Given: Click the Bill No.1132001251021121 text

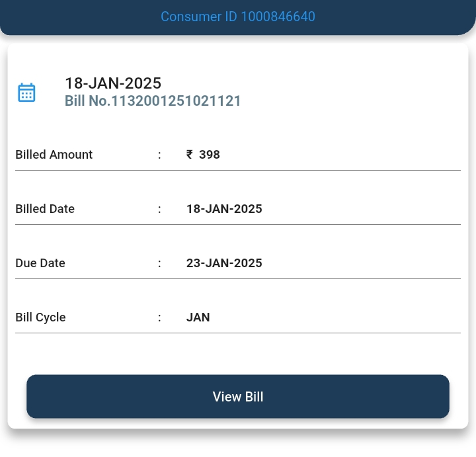Looking at the screenshot, I should pos(153,101).
